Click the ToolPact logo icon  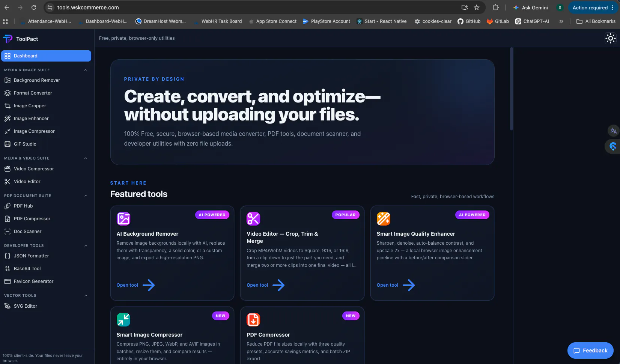tap(8, 39)
